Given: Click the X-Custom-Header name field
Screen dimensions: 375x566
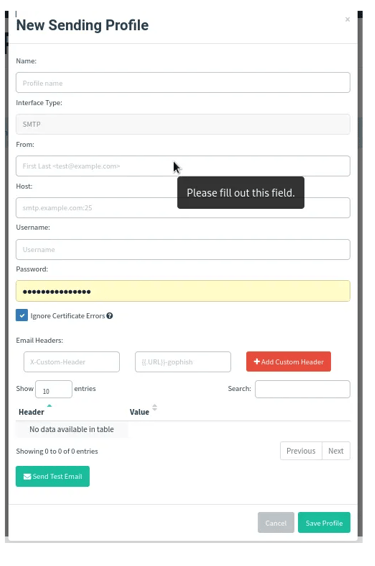Looking at the screenshot, I should [71, 362].
